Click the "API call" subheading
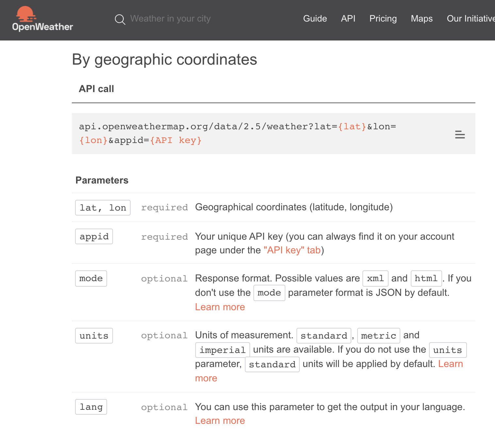 (x=96, y=89)
